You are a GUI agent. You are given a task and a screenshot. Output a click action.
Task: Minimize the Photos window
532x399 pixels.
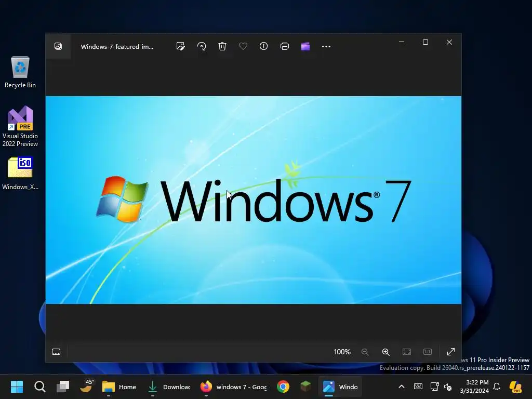402,42
